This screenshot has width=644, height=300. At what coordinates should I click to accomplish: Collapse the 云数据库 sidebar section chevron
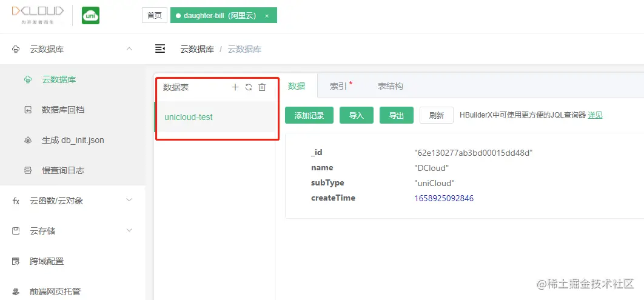129,49
